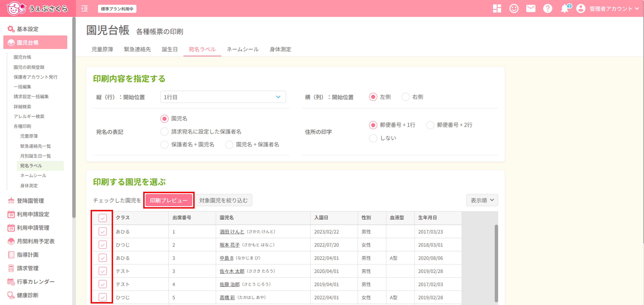Expand the 管理者アカウント menu

pos(614,9)
